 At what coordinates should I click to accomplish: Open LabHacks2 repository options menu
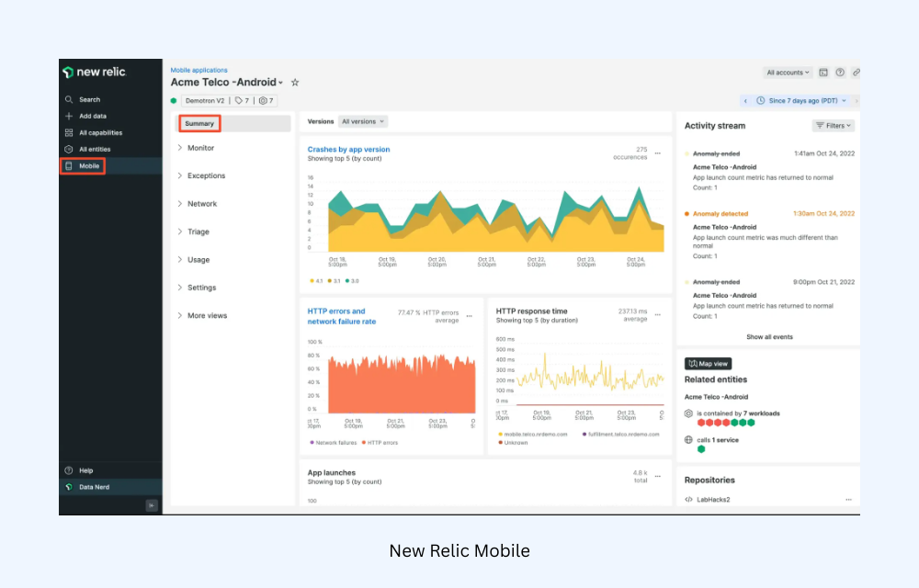click(848, 500)
